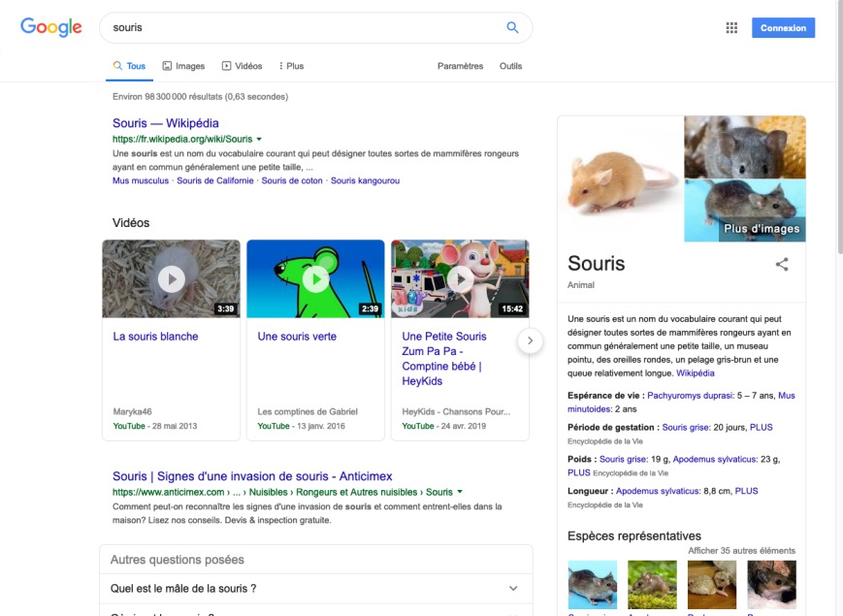Play the La souris blanche video
Viewport: 843px width, 616px height.
172,279
